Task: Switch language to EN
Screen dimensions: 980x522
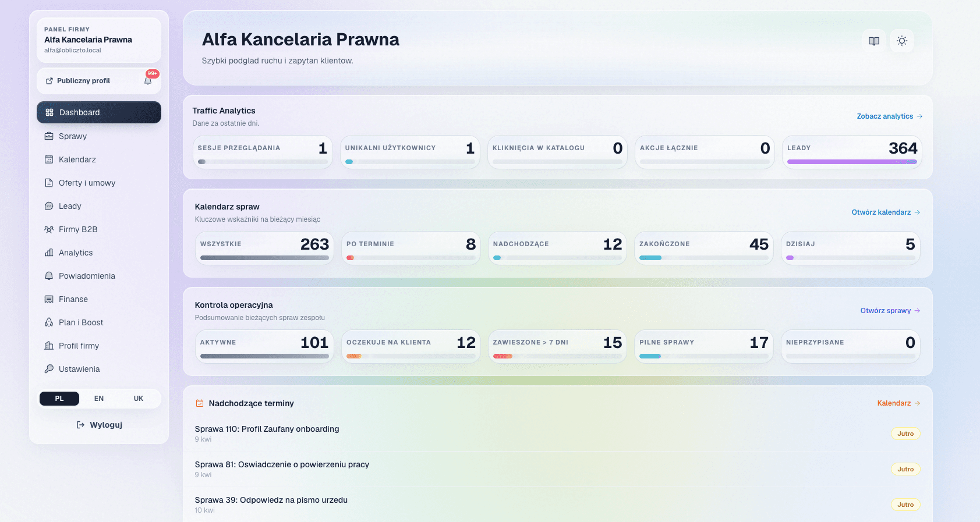Action: (99, 399)
